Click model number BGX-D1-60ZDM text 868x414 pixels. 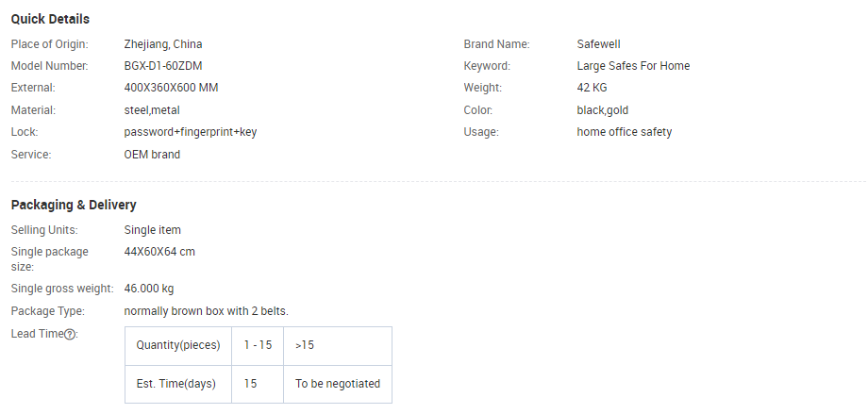(x=163, y=66)
